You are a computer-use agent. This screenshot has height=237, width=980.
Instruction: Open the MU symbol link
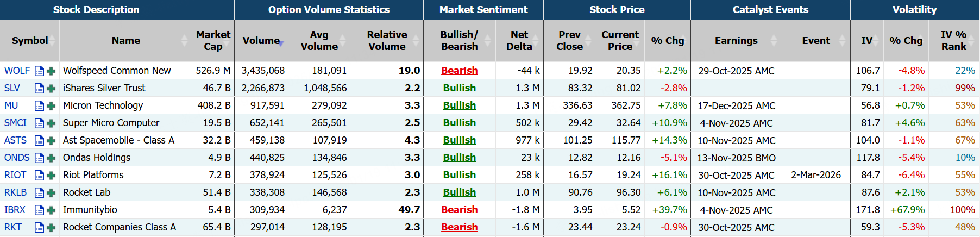[x=11, y=105]
